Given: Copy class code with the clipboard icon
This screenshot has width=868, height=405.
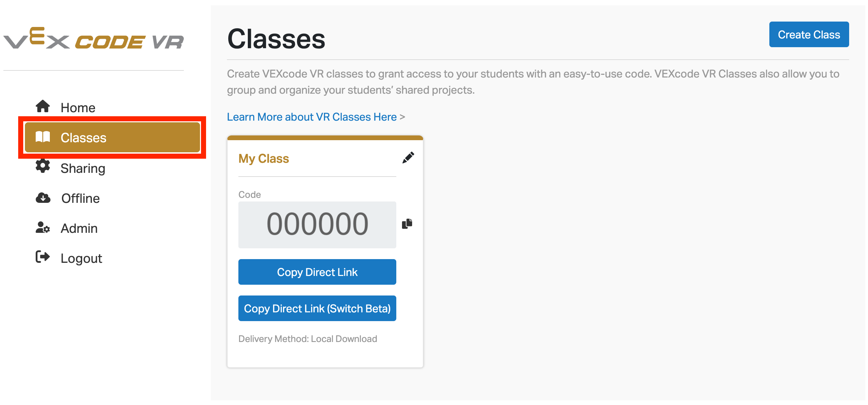Looking at the screenshot, I should [x=407, y=224].
